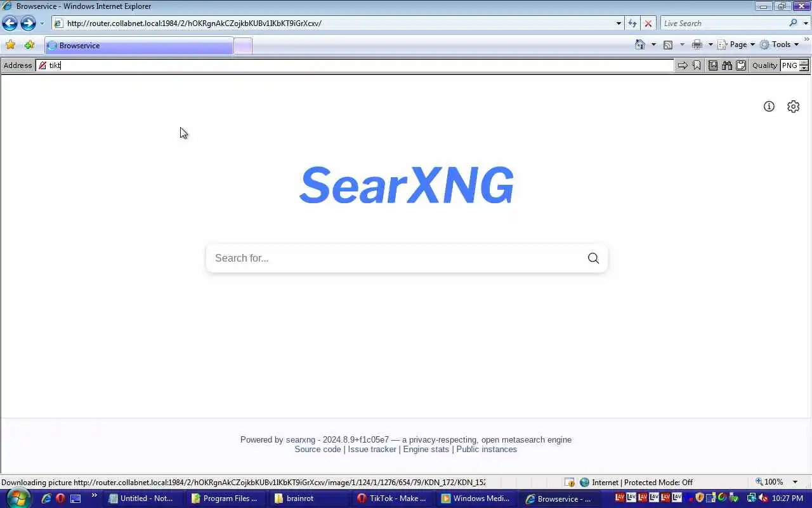This screenshot has height=508, width=812.
Task: Launch Opera from Quick Launch
Action: point(60,498)
